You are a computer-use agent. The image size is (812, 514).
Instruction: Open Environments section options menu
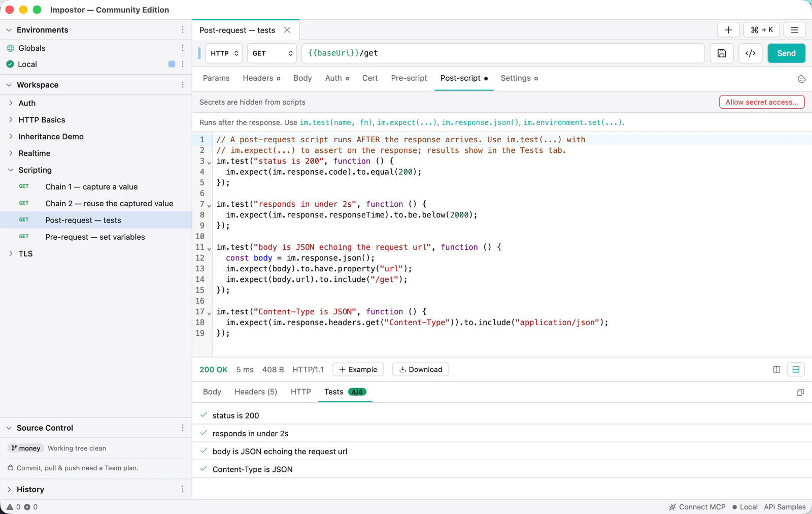coord(183,30)
